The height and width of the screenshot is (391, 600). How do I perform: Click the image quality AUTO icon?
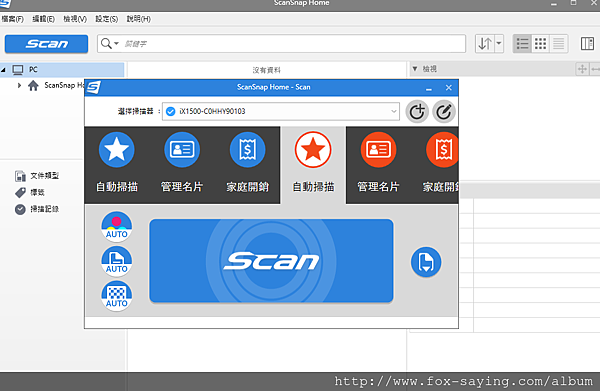(x=117, y=296)
